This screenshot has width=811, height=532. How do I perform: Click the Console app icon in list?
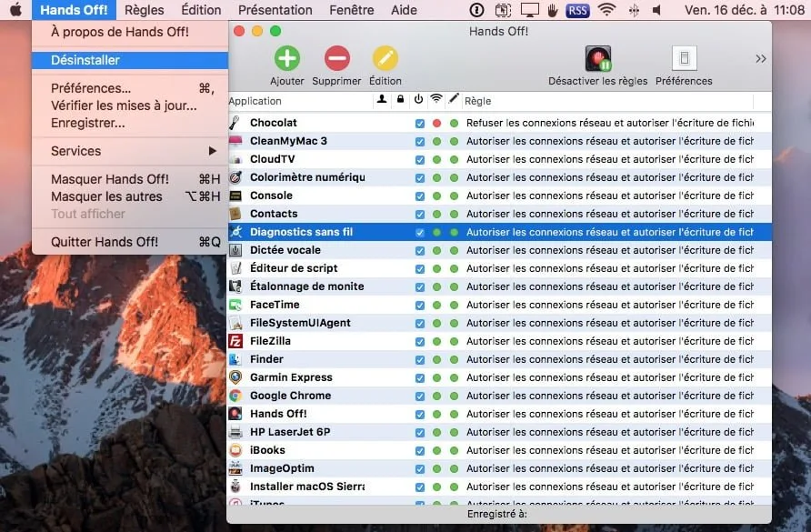pyautogui.click(x=235, y=196)
